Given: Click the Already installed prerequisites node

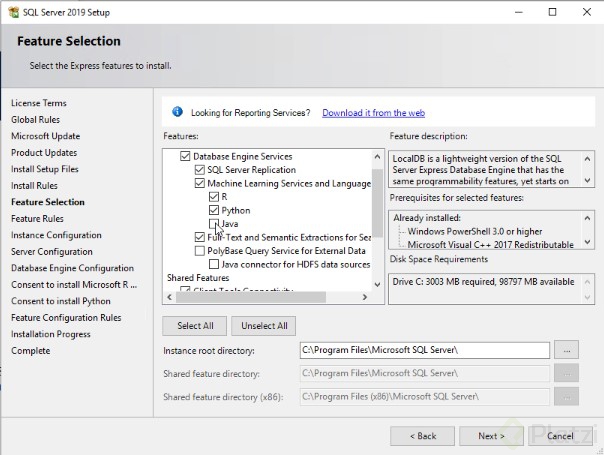Looking at the screenshot, I should (x=427, y=218).
